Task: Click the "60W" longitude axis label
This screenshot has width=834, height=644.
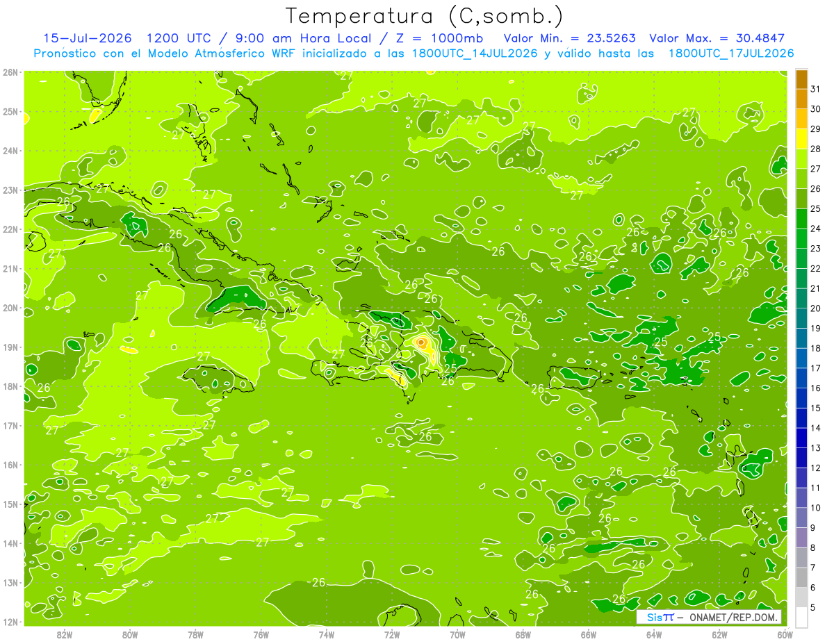Action: (785, 634)
